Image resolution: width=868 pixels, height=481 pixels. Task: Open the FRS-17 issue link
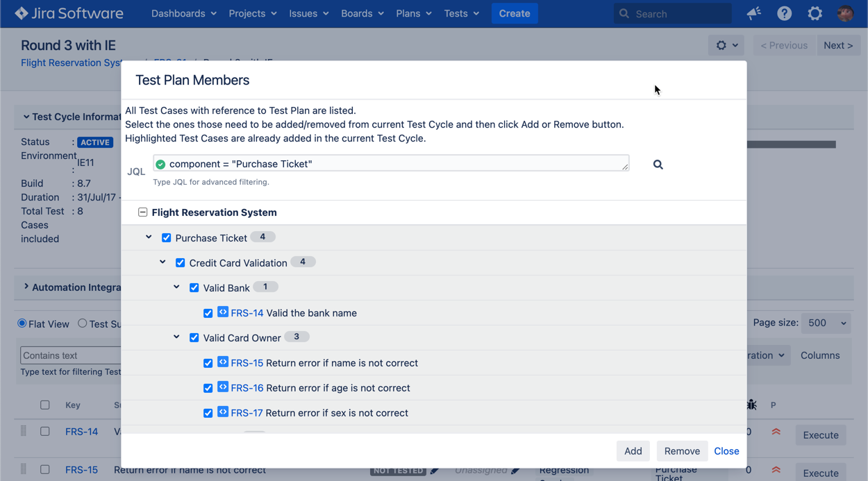tap(247, 413)
